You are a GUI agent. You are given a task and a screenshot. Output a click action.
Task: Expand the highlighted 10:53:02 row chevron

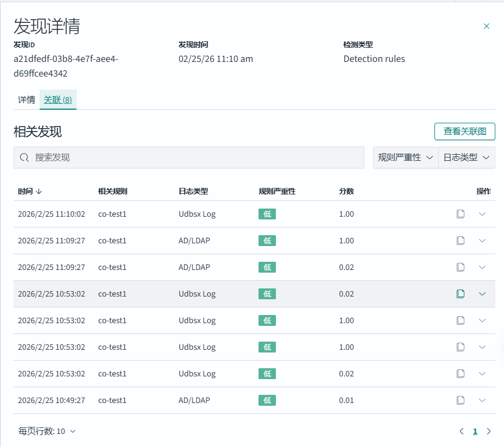tap(482, 294)
